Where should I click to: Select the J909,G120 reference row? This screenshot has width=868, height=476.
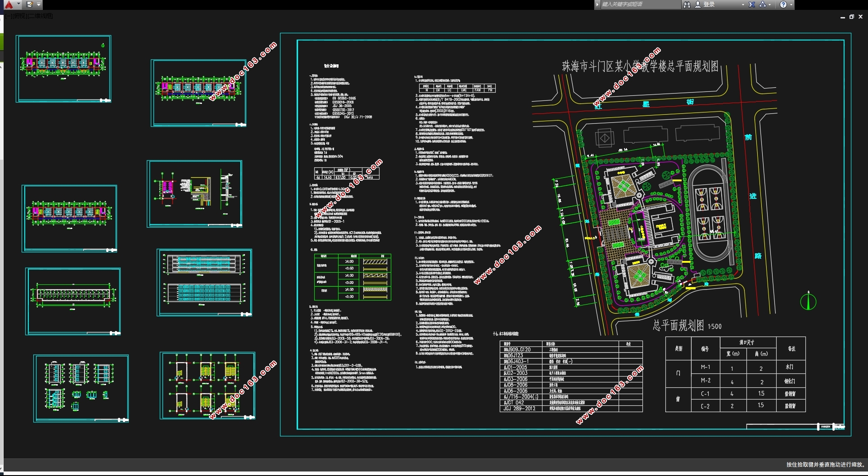571,350
